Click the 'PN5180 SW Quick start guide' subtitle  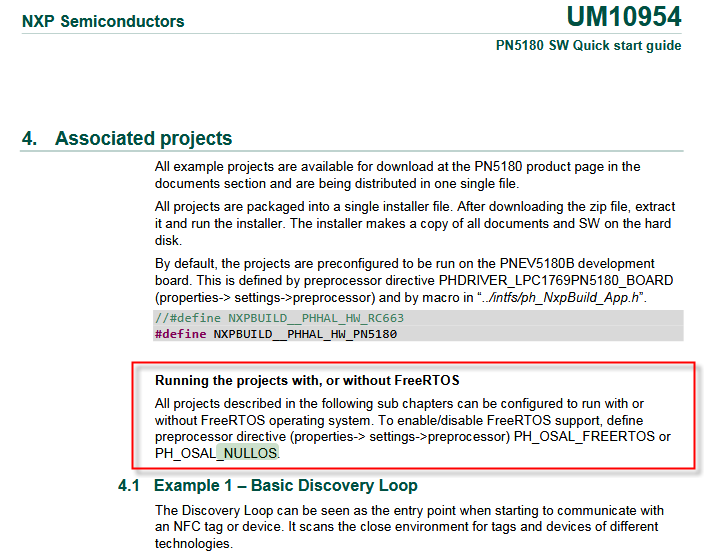[x=589, y=46]
